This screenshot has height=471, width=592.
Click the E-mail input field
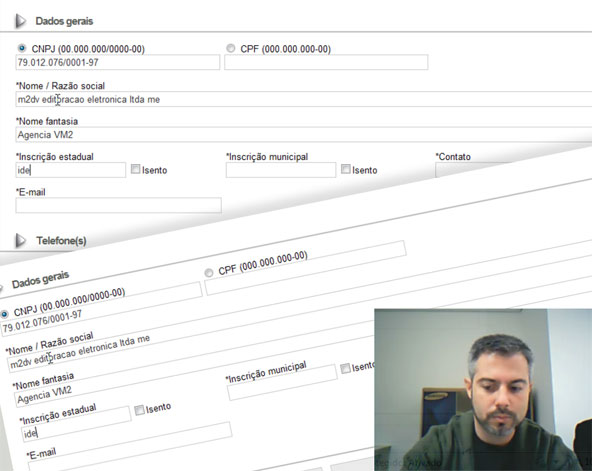click(119, 205)
